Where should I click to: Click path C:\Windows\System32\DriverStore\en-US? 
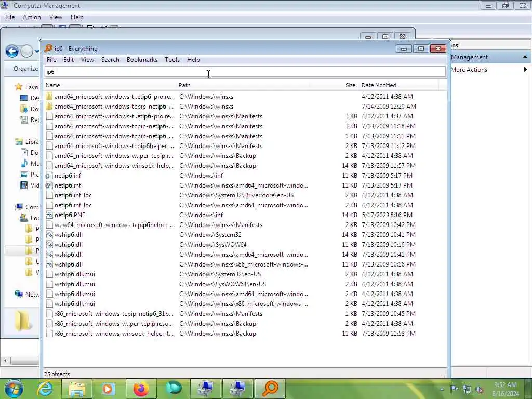click(236, 195)
